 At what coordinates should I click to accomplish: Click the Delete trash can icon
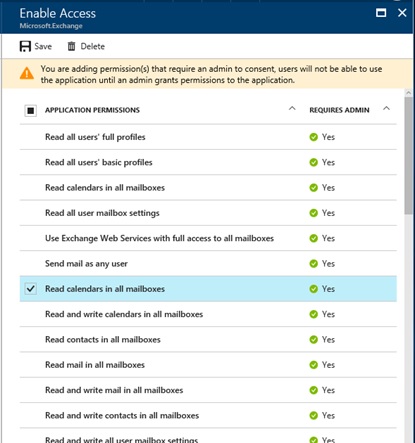[x=71, y=46]
